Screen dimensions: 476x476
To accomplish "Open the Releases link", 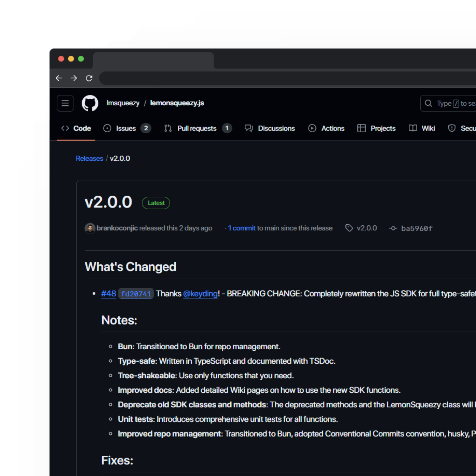I will (89, 158).
